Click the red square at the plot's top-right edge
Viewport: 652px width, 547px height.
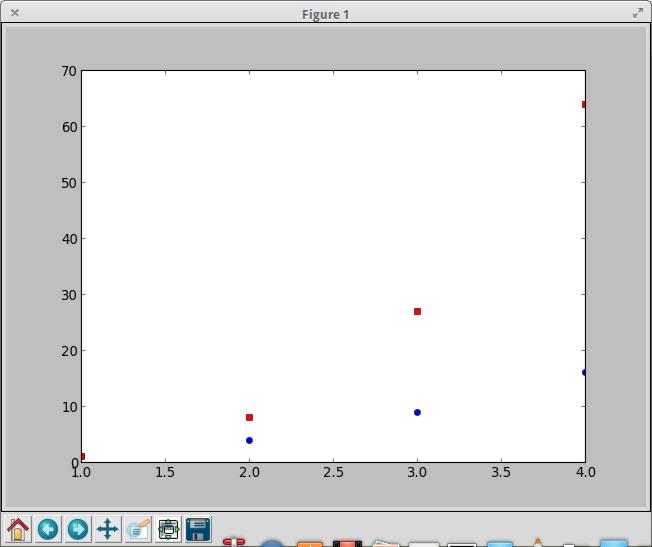(x=583, y=104)
